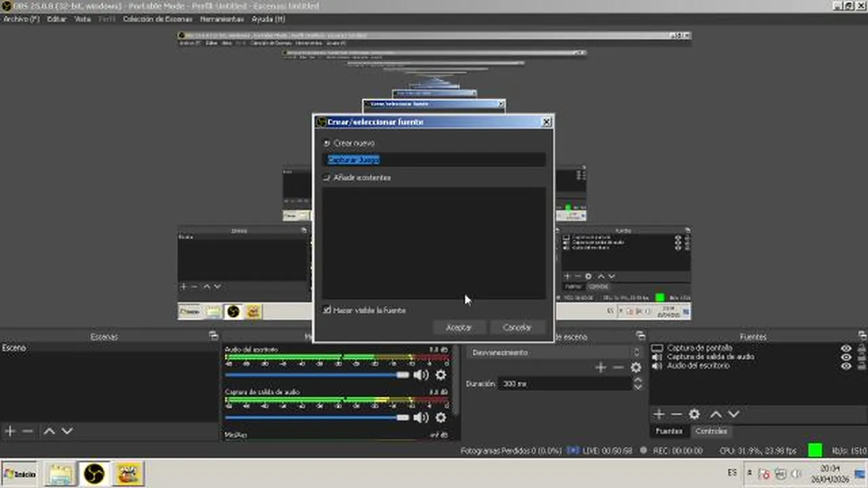Remove selected source in Fuentes panel

coord(676,414)
